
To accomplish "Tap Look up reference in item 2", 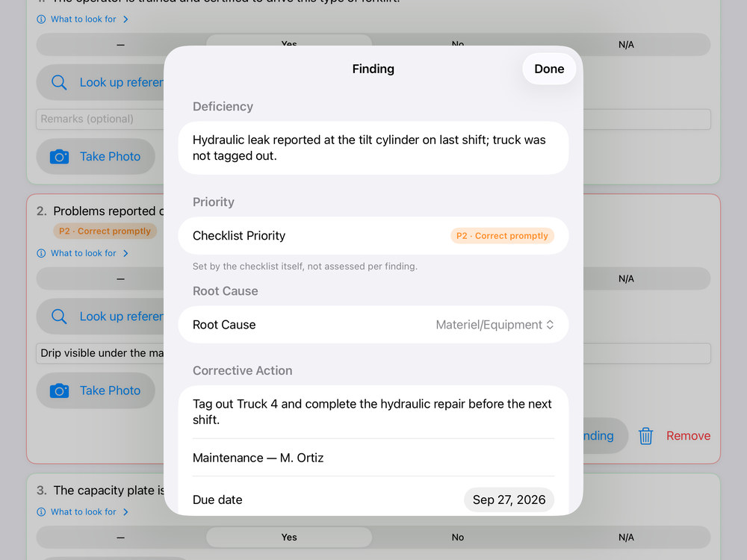I will coord(101,317).
